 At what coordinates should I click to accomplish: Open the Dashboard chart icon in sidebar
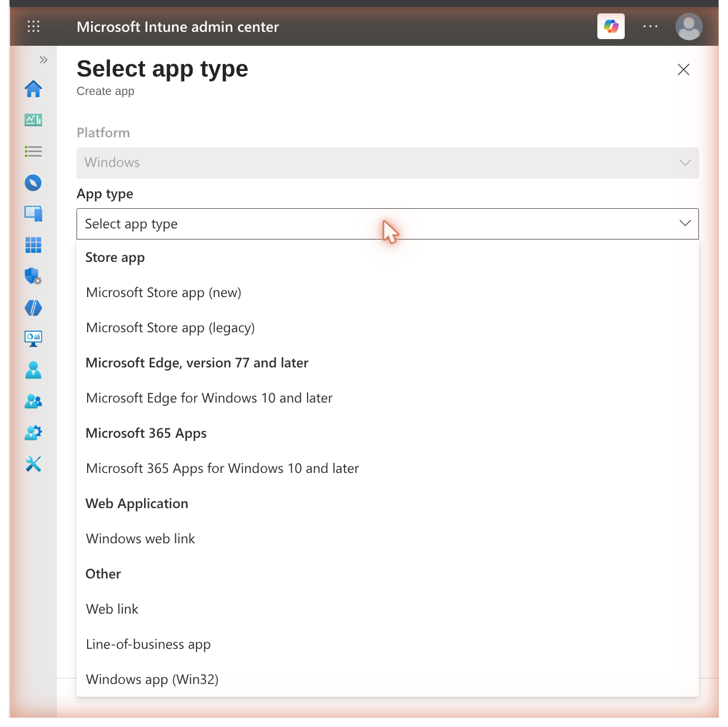point(33,120)
